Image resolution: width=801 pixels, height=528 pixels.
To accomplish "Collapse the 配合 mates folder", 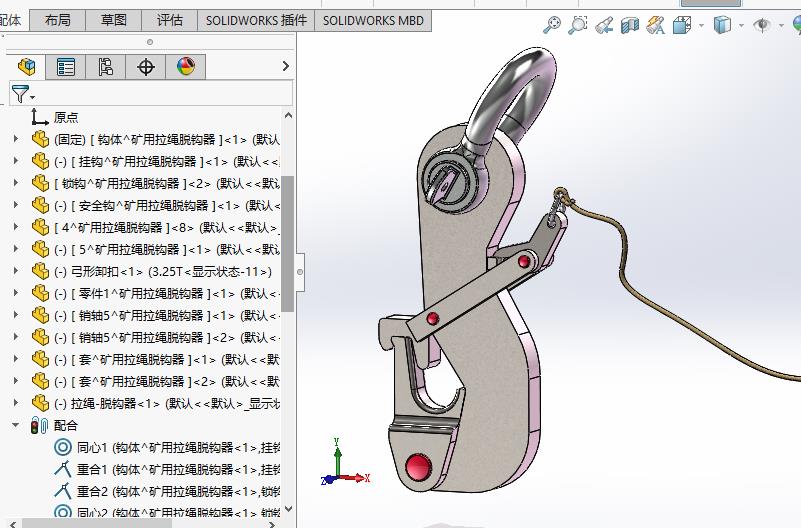I will [x=16, y=425].
